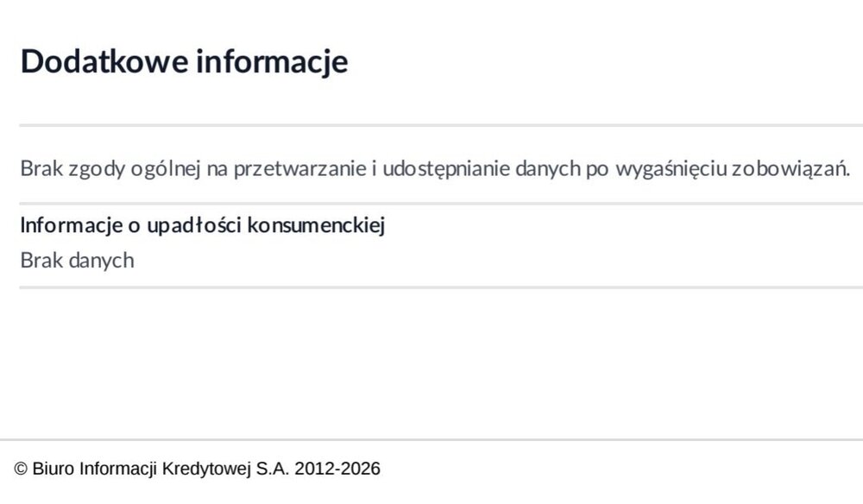The image size is (863, 504).
Task: Click the "Brak danych" value text
Action: coord(77,261)
